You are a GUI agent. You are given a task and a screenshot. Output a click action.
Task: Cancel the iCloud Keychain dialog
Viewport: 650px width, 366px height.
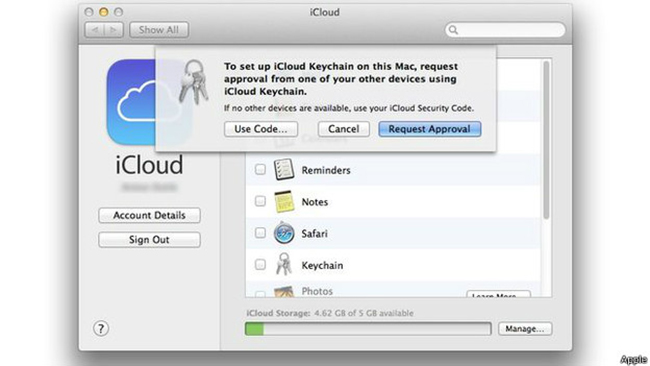(344, 129)
